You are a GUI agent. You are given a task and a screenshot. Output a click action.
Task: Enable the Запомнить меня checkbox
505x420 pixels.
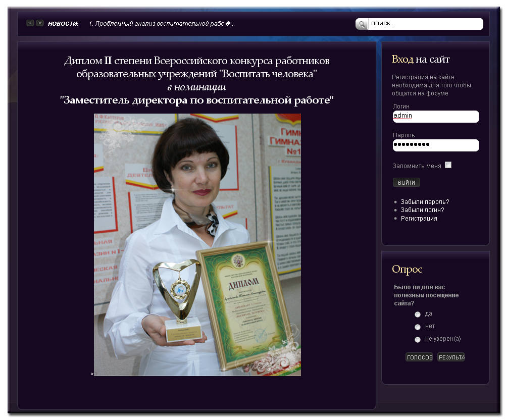click(448, 165)
